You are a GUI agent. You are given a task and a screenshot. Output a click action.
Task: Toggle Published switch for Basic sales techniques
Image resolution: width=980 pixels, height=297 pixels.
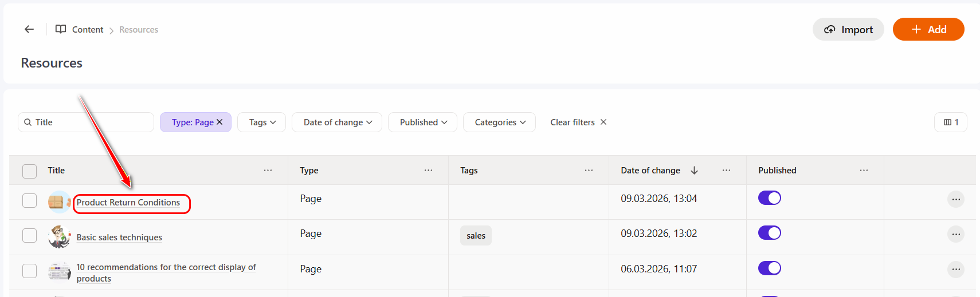[769, 233]
